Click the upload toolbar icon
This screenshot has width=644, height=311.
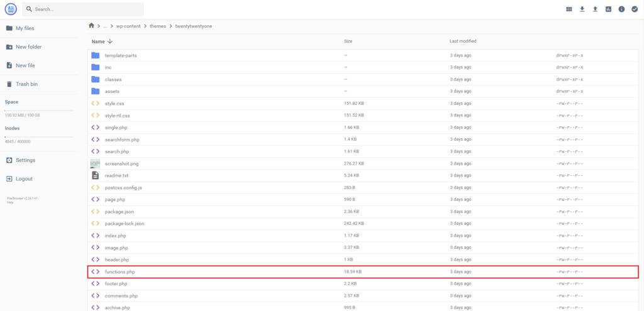[x=595, y=9]
